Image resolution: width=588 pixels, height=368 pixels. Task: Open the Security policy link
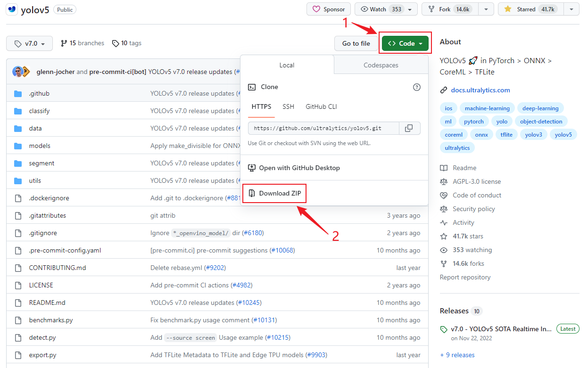[x=474, y=209]
